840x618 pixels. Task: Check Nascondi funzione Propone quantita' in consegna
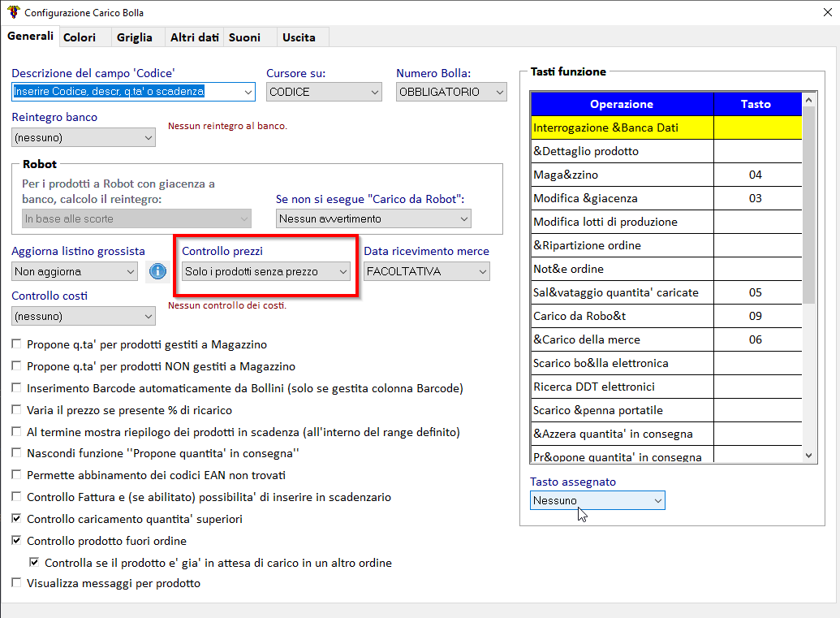[16, 453]
